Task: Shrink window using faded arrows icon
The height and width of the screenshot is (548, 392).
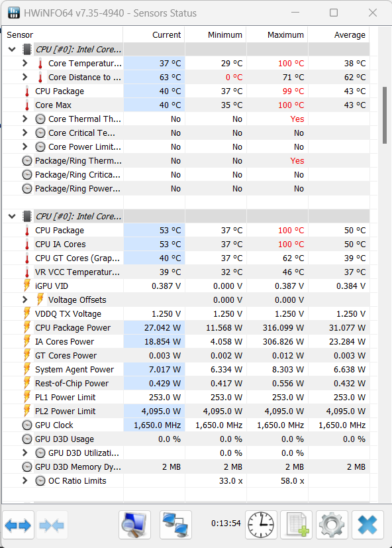Action: (52, 524)
